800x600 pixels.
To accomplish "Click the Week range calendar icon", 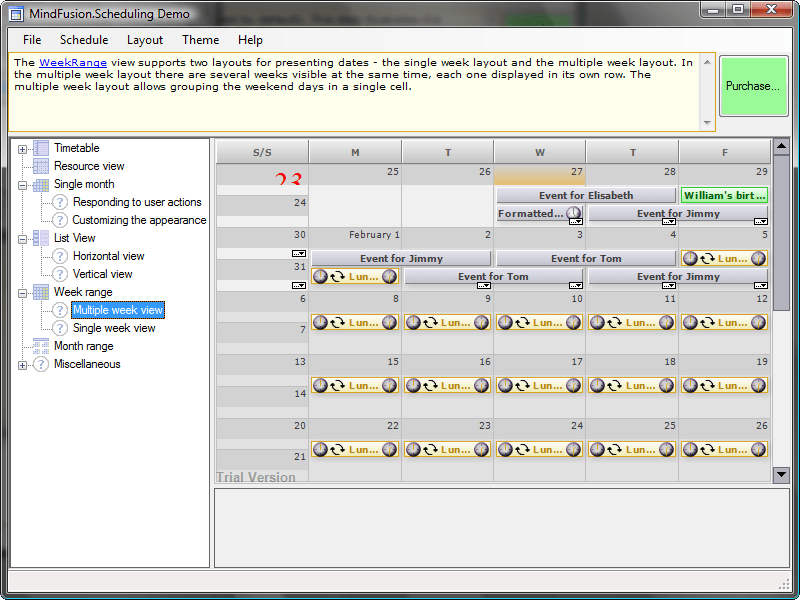I will click(x=40, y=292).
